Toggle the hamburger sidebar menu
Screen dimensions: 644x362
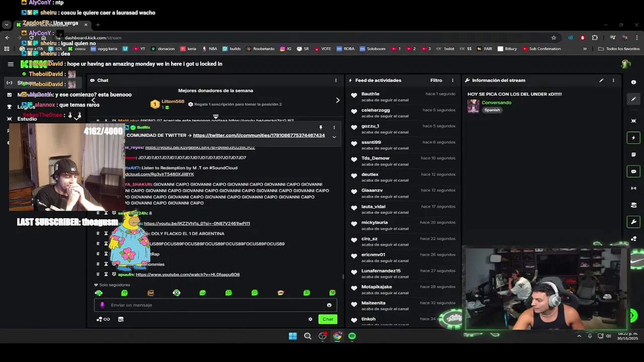pos(11,64)
